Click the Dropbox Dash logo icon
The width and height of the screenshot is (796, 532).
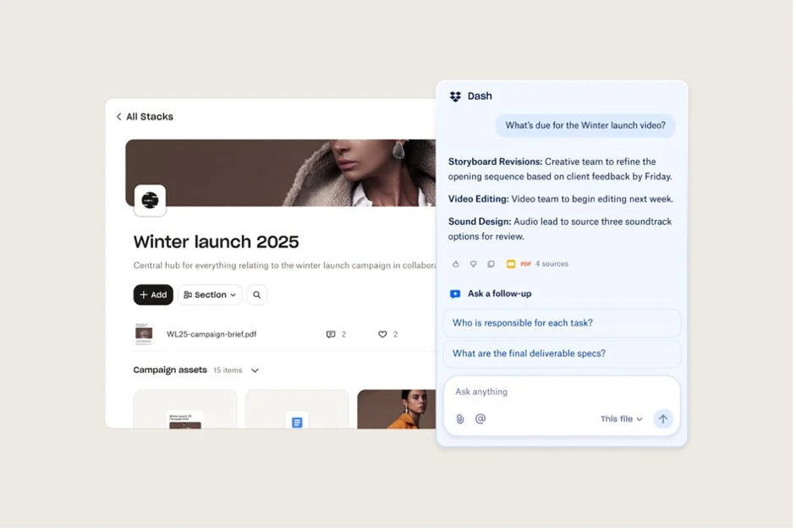[x=455, y=96]
